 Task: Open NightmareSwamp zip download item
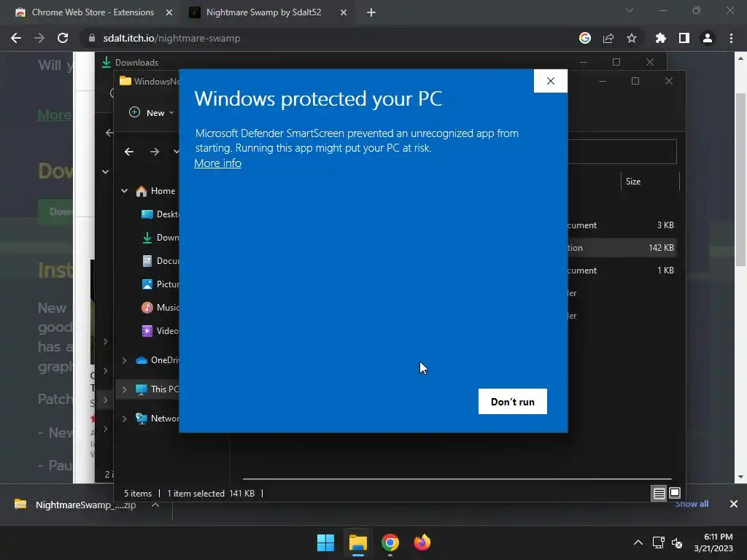(75, 505)
